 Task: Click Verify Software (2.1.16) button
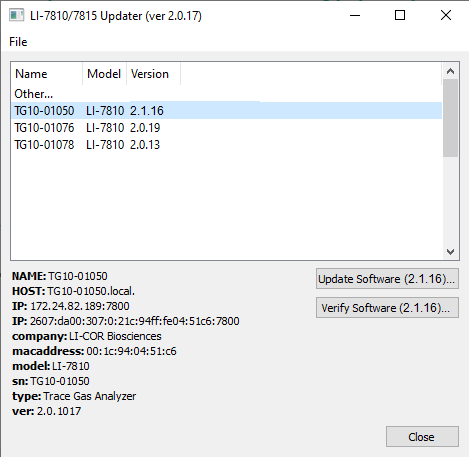point(387,308)
